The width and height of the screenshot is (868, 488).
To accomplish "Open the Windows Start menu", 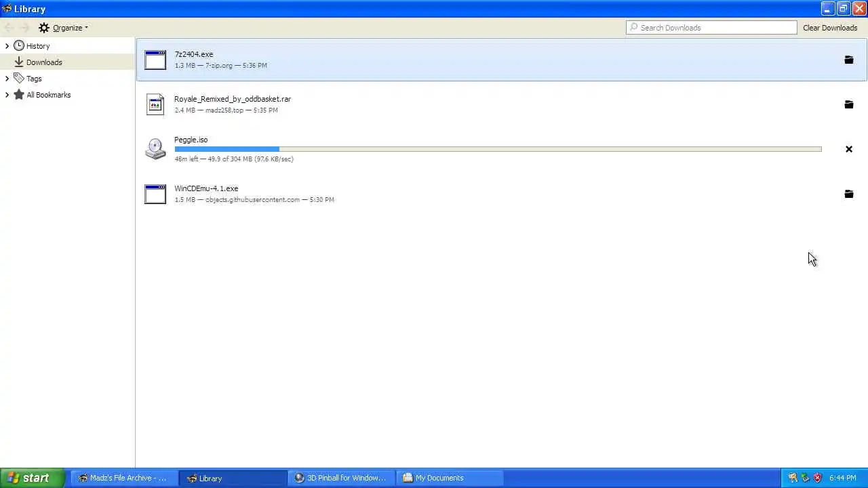I will [x=33, y=478].
